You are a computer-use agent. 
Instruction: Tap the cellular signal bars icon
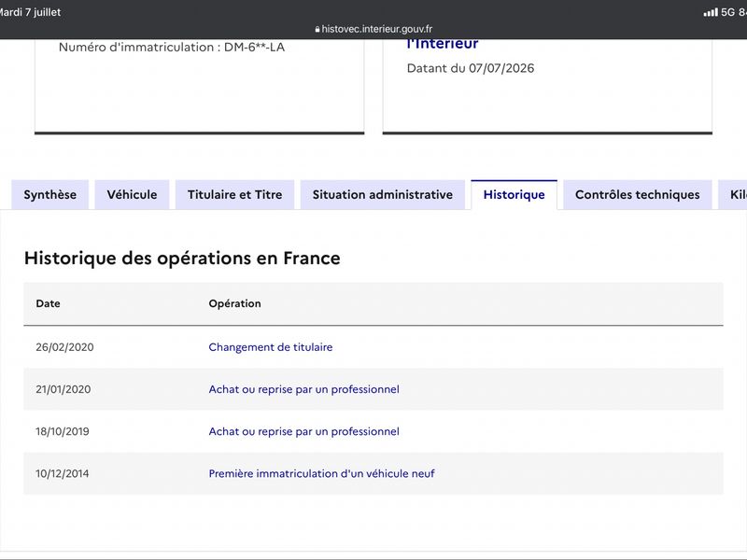click(711, 12)
